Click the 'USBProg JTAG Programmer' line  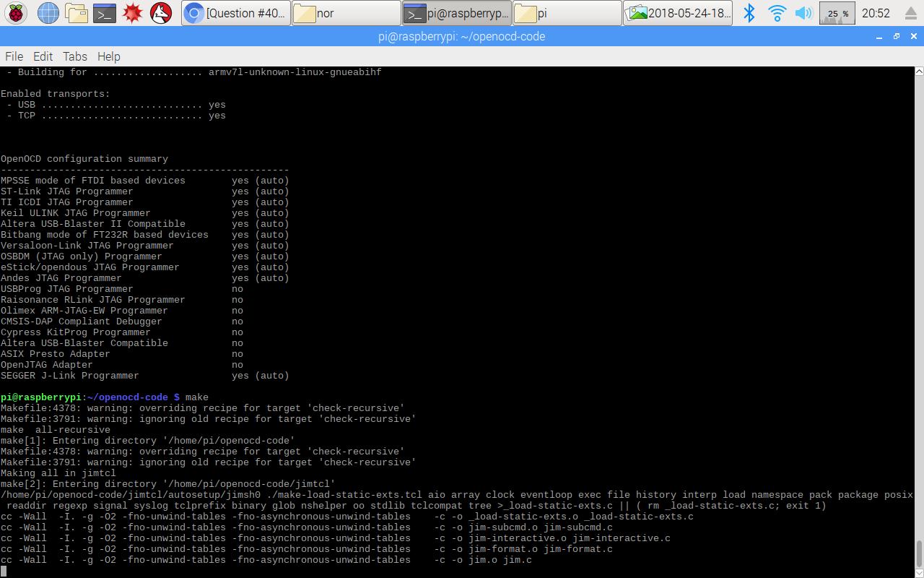point(122,289)
